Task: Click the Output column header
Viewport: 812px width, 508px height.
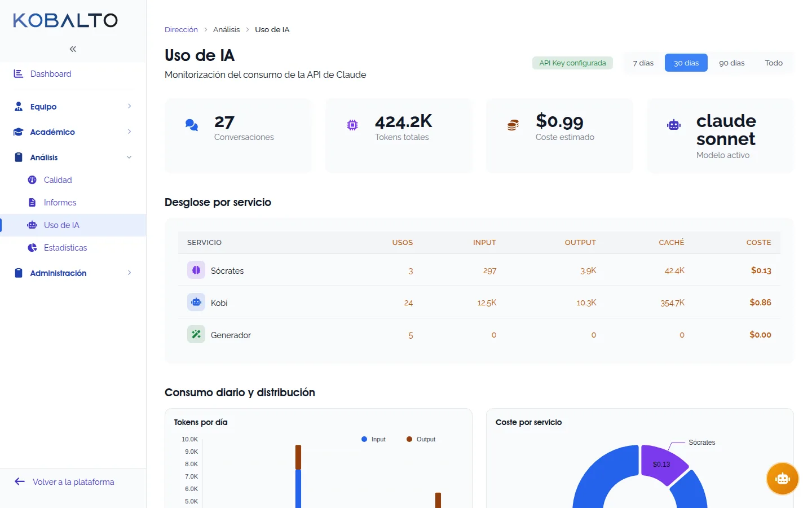Action: [580, 242]
